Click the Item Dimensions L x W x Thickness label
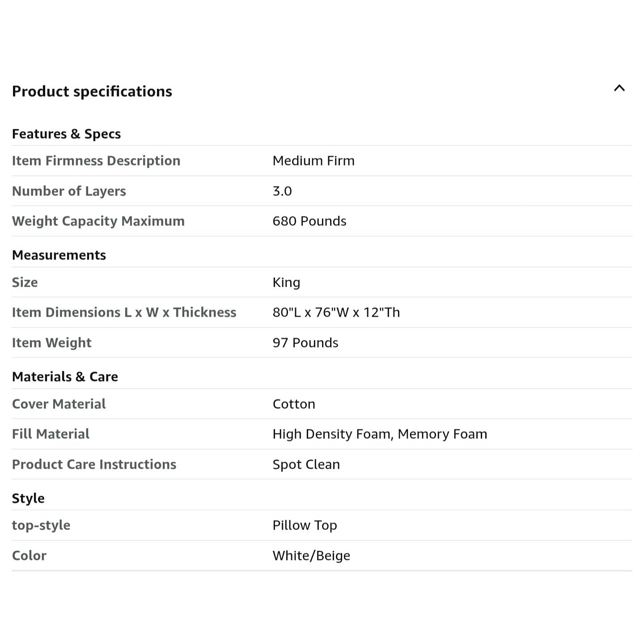The image size is (644, 644). coord(124,312)
